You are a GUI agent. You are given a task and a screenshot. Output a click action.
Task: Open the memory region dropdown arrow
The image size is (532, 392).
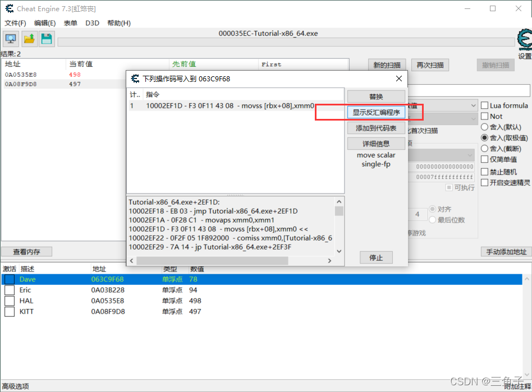470,155
